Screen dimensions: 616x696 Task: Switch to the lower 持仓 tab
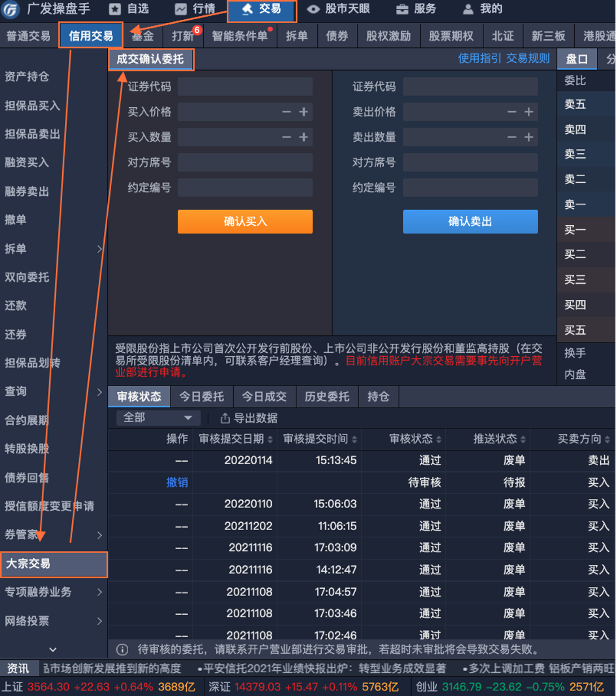point(378,397)
